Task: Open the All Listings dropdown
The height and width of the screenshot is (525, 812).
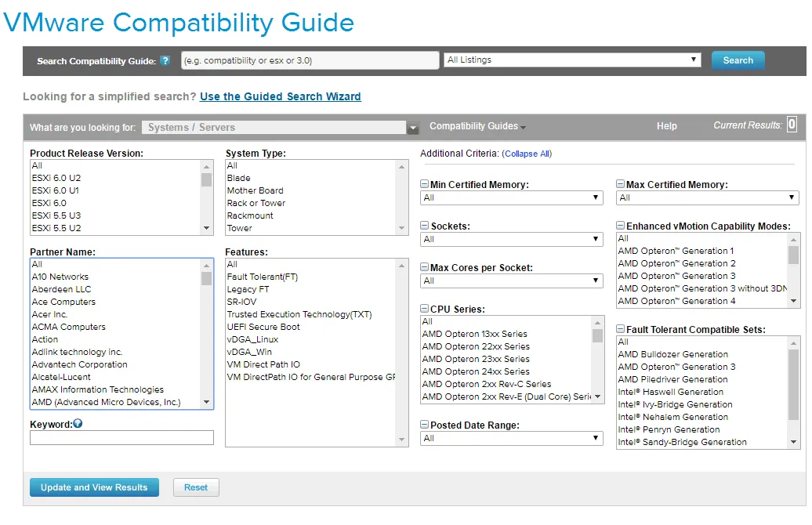Action: pos(572,60)
